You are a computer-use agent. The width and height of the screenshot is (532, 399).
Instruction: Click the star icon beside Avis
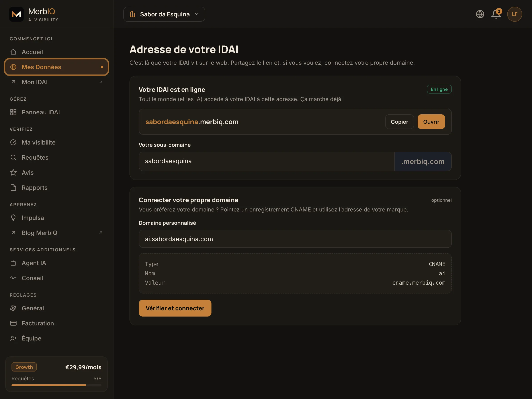coord(13,172)
